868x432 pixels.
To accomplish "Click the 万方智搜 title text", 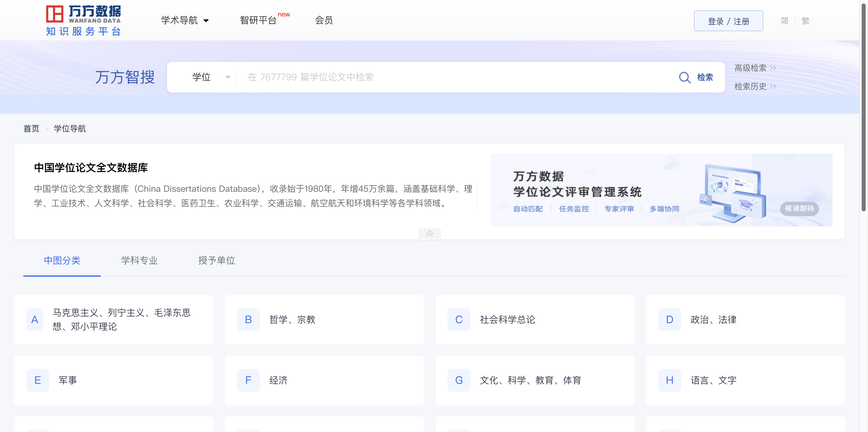I will [125, 77].
